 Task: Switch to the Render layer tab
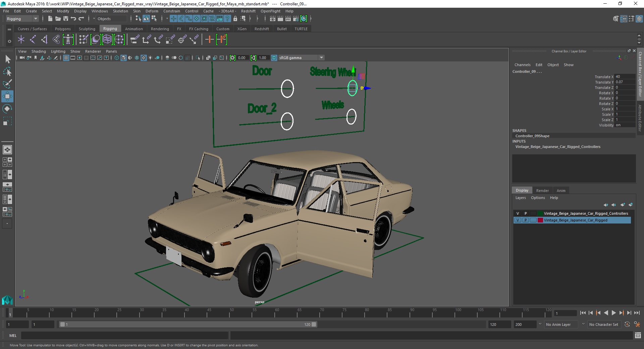[542, 191]
